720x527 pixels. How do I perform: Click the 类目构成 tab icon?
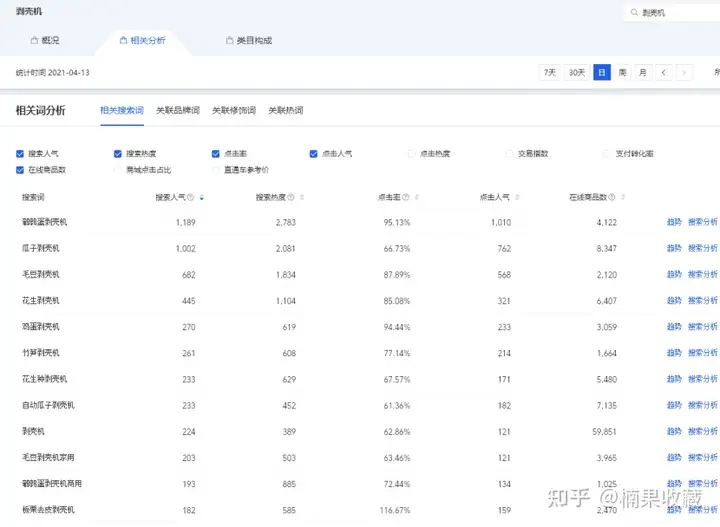click(x=230, y=40)
